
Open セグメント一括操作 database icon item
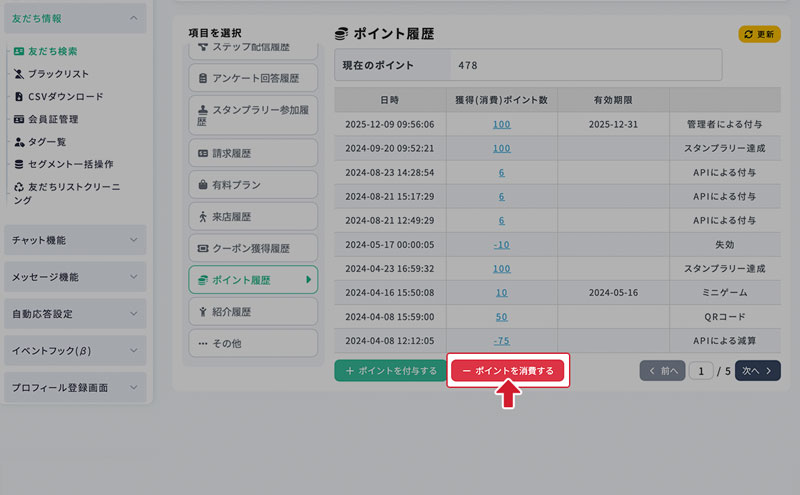tap(19, 164)
